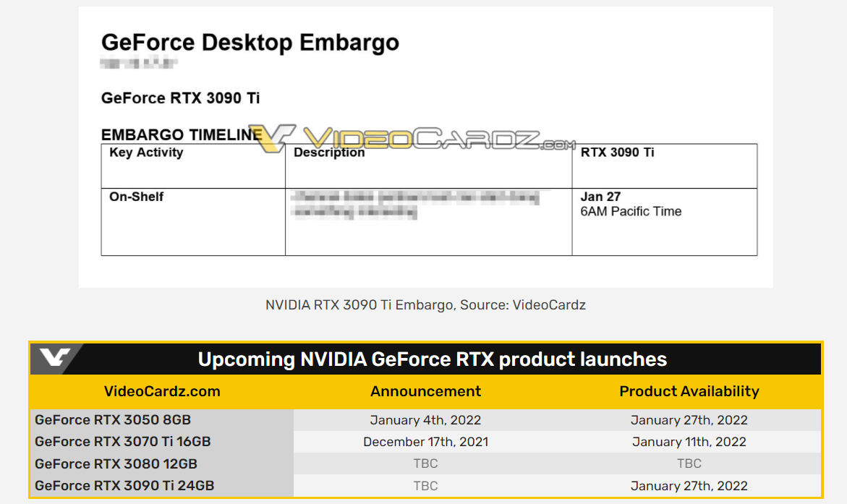This screenshot has width=847, height=504.
Task: Click the 'Jan 27' date in embargo table
Action: [x=600, y=197]
